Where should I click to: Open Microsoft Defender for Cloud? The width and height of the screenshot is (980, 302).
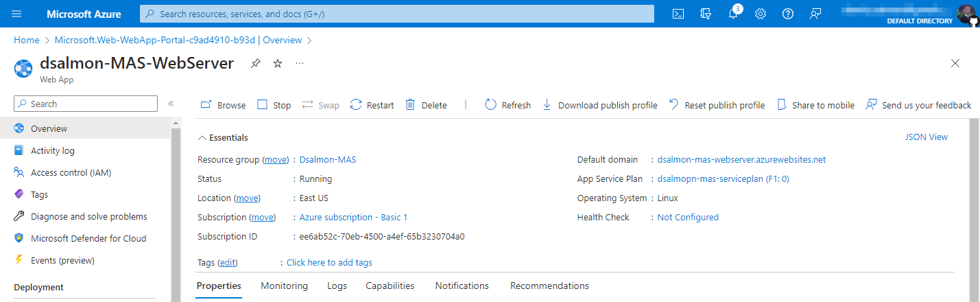point(86,238)
